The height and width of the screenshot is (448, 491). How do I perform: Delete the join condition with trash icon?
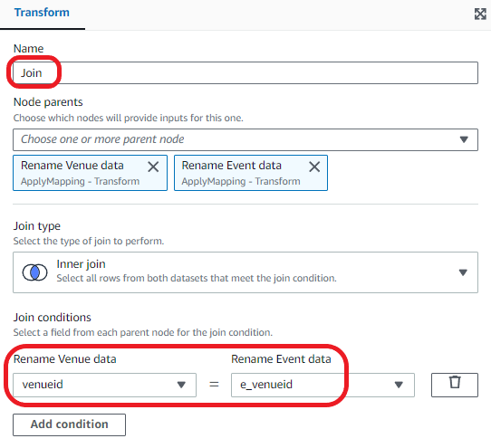coord(455,385)
